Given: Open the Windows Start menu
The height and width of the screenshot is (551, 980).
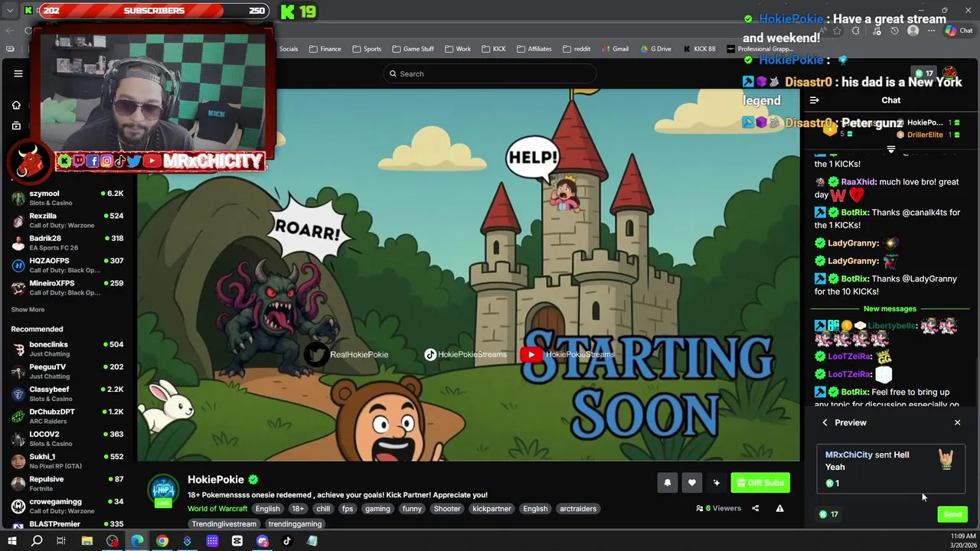Looking at the screenshot, I should click(11, 541).
